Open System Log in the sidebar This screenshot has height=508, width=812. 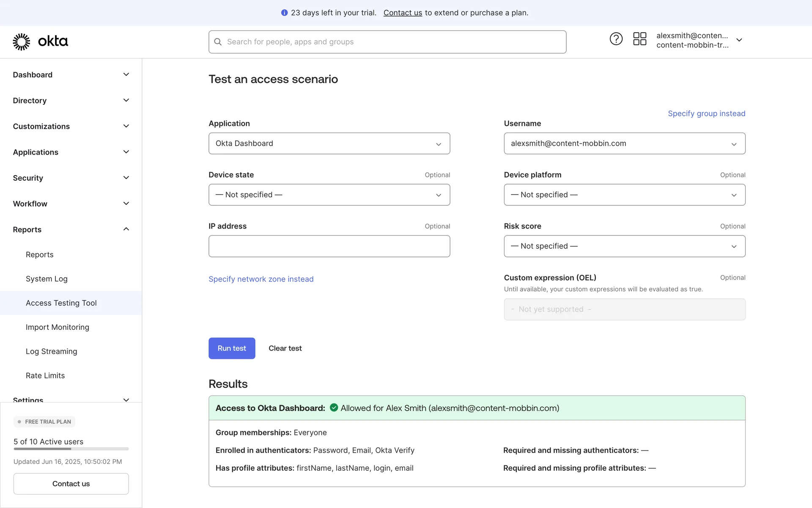click(x=47, y=279)
